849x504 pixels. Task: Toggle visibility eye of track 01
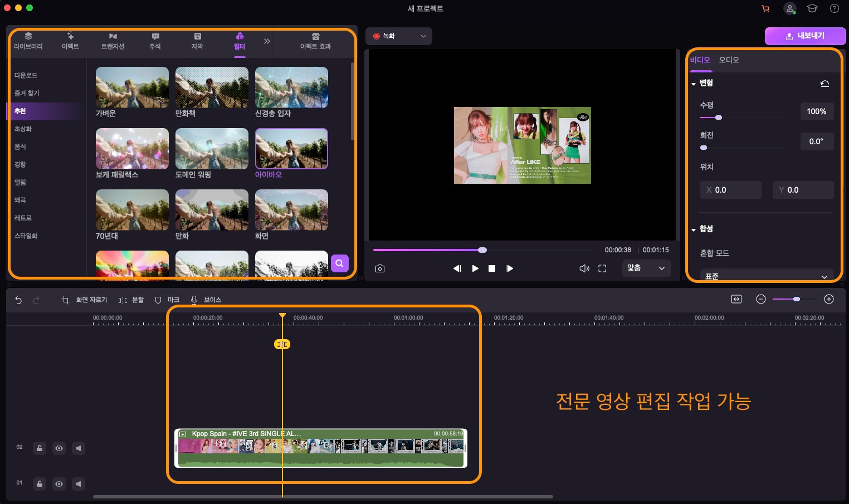[59, 484]
